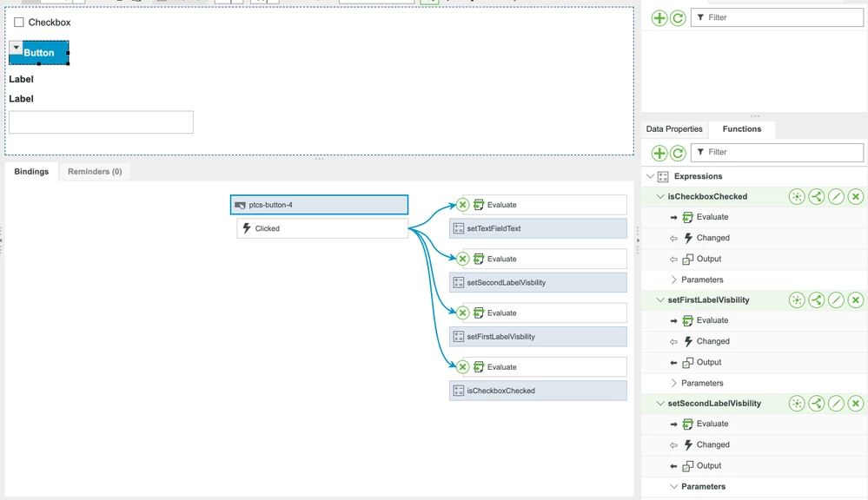This screenshot has height=500, width=868.
Task: Select Evaluate row above setTextFieldText
Action: click(x=545, y=205)
